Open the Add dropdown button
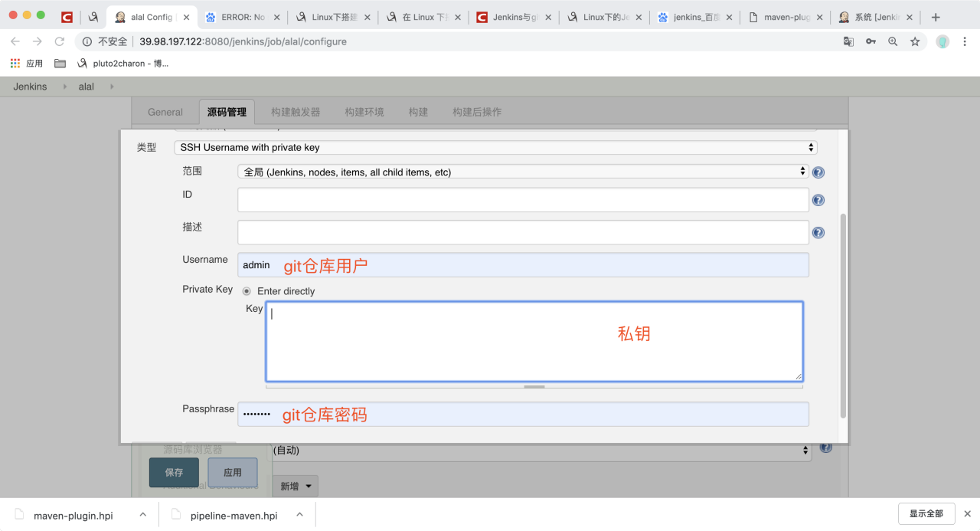980x531 pixels. [x=295, y=486]
